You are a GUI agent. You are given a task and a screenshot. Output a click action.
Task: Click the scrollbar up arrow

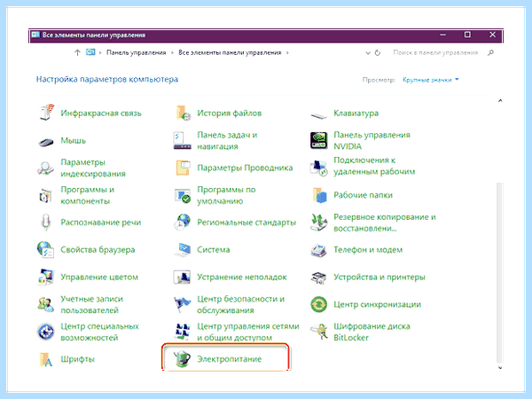coord(500,100)
